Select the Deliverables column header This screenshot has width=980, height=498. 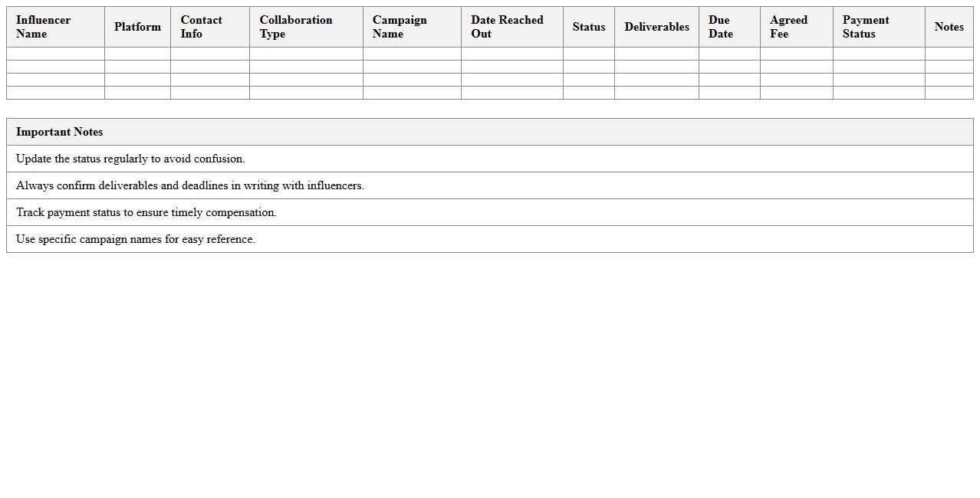click(656, 27)
